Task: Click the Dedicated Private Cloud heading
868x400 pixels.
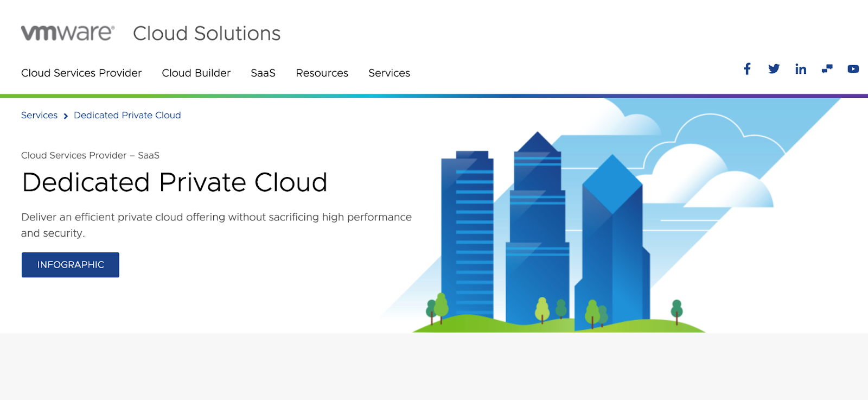Action: point(175,182)
